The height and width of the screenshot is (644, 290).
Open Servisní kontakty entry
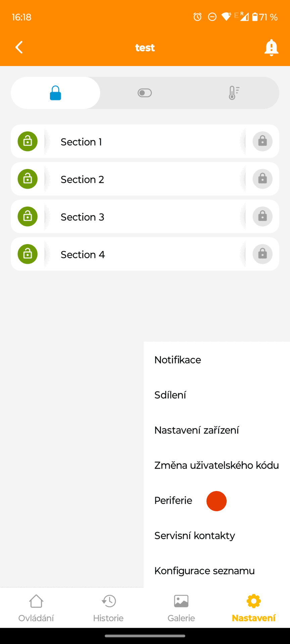(195, 536)
